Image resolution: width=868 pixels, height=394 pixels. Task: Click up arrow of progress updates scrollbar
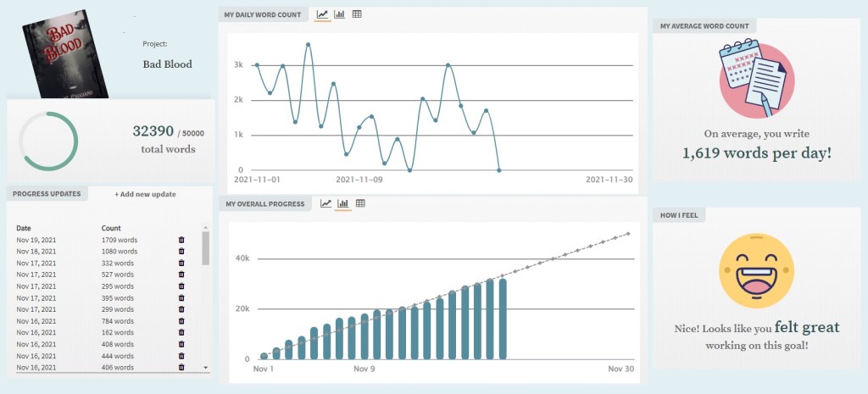click(x=205, y=228)
